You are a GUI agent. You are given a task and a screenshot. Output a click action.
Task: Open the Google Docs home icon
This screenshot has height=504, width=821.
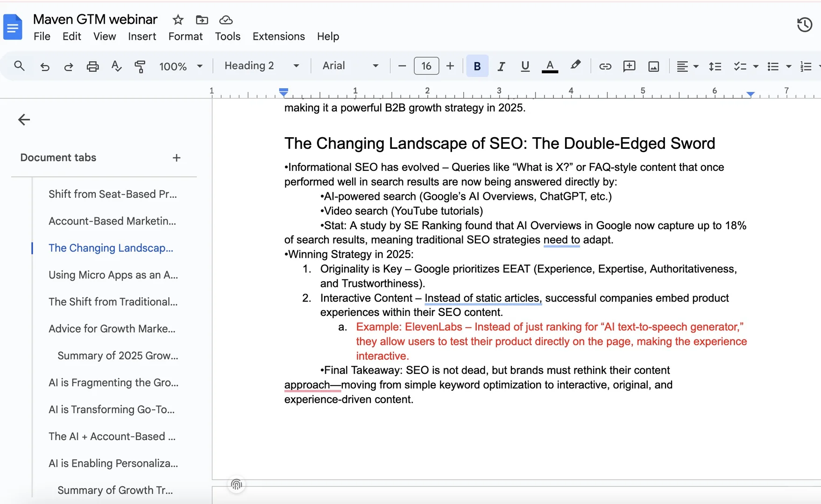click(13, 27)
